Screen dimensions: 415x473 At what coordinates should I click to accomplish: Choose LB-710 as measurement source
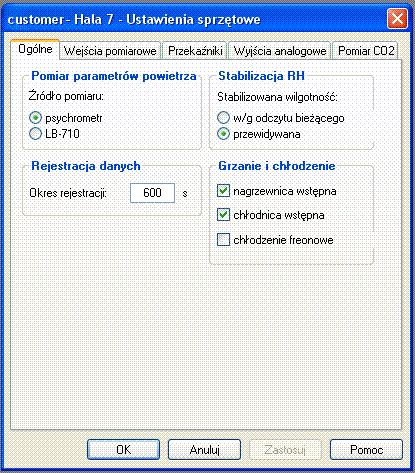pyautogui.click(x=35, y=134)
